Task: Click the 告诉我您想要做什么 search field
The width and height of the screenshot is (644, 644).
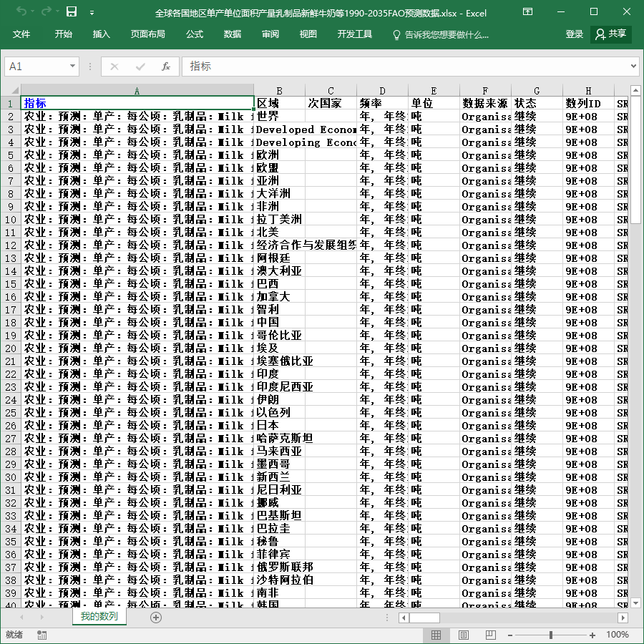Action: [x=441, y=34]
